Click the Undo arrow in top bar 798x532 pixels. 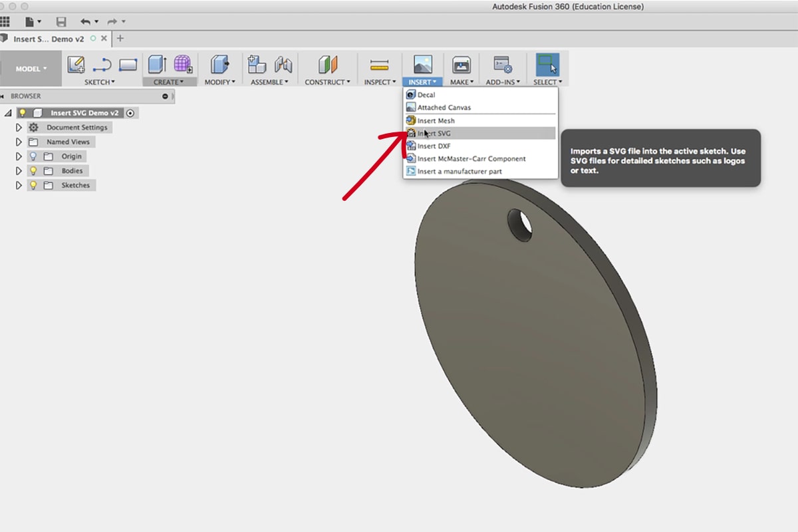coord(85,22)
